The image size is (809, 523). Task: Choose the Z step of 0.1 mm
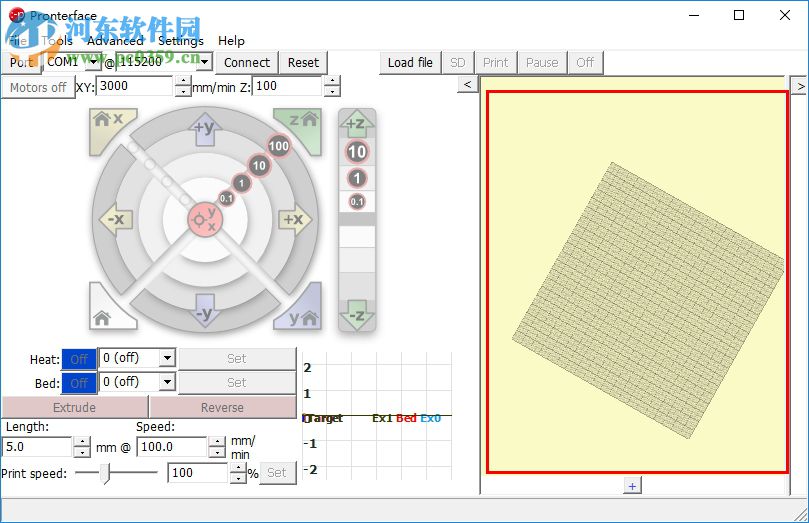(357, 202)
